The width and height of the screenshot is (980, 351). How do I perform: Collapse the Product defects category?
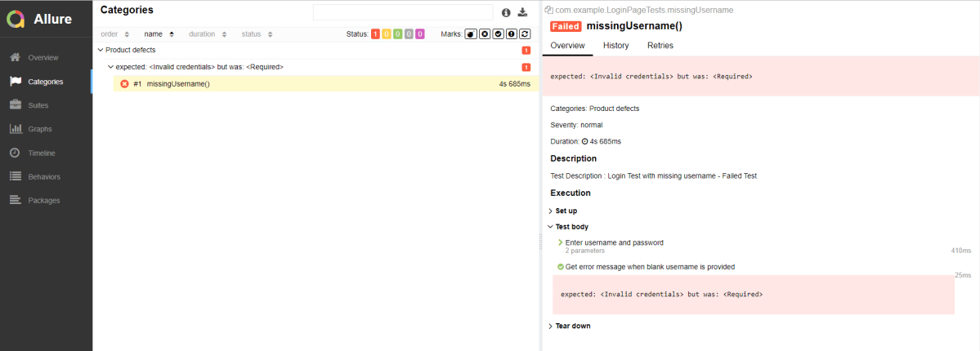coord(101,50)
